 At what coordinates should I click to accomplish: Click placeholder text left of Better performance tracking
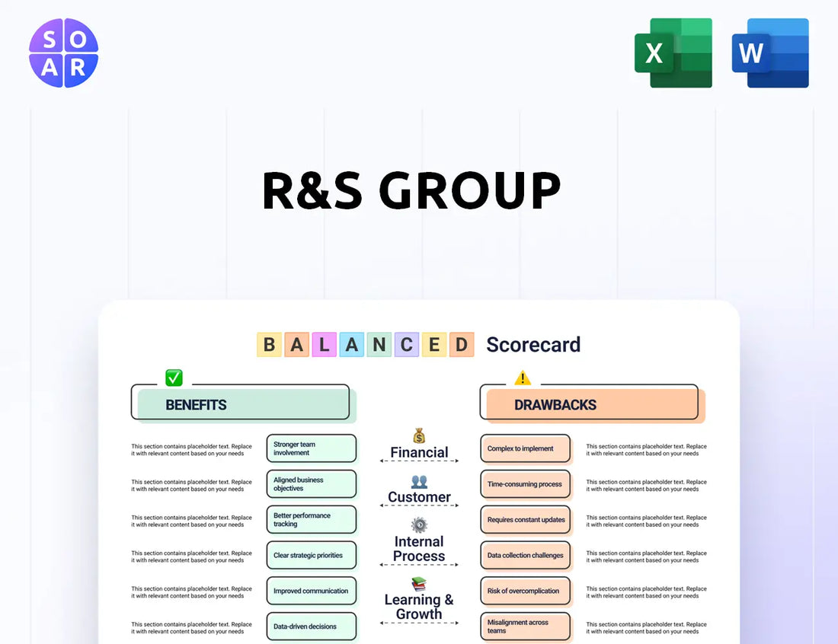coord(191,521)
